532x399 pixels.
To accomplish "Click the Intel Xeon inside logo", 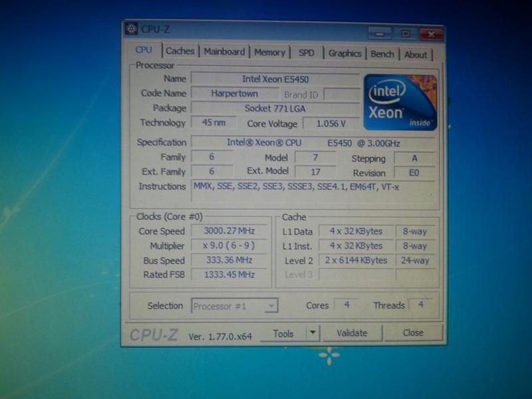I will [x=400, y=102].
